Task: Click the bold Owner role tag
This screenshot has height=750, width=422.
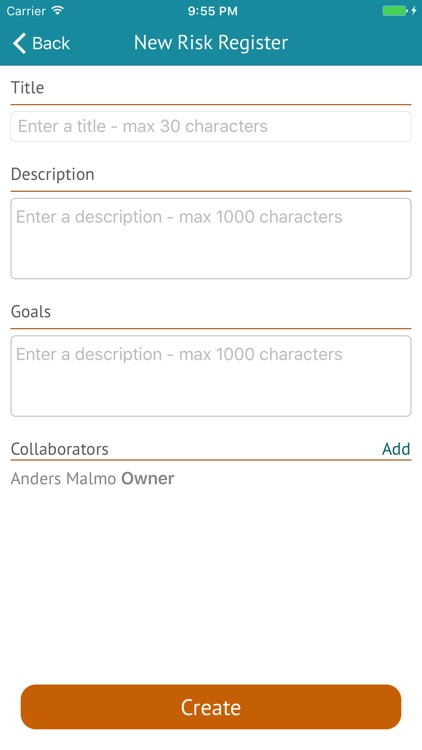Action: [148, 478]
